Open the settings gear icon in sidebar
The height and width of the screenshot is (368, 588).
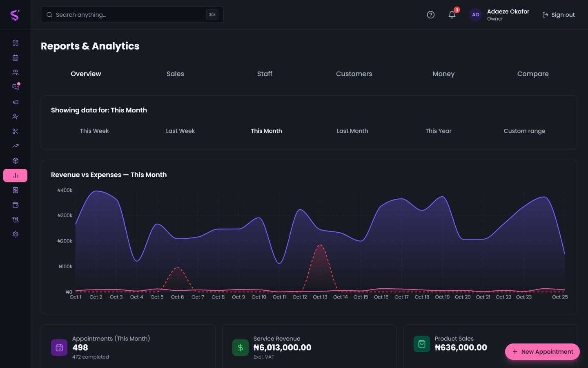pos(16,234)
